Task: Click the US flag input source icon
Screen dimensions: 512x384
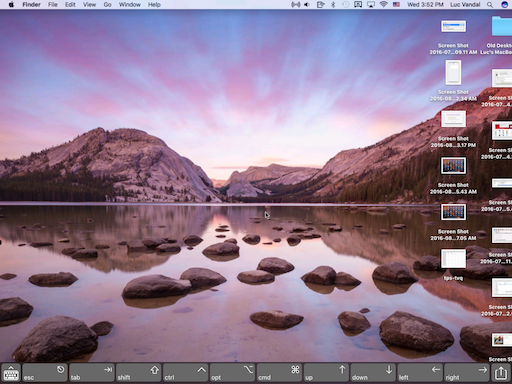Action: click(396, 5)
